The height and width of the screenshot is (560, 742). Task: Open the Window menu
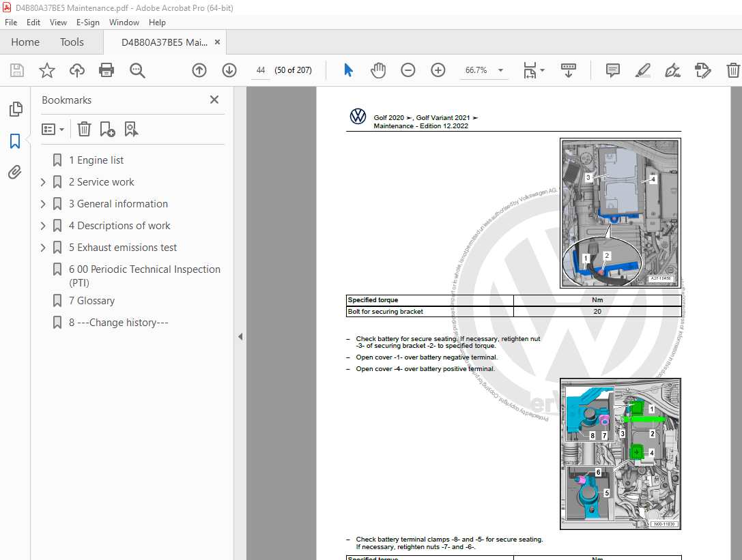124,23
